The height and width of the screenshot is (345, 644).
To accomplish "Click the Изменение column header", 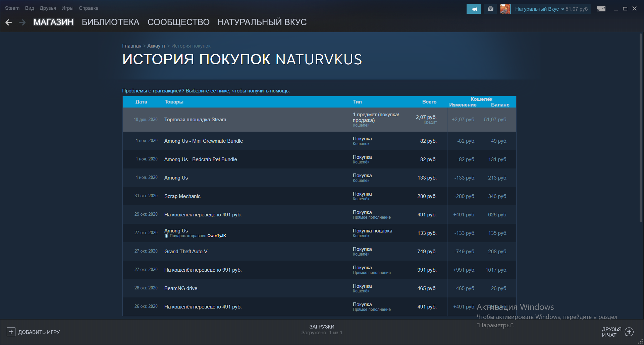I will [463, 105].
